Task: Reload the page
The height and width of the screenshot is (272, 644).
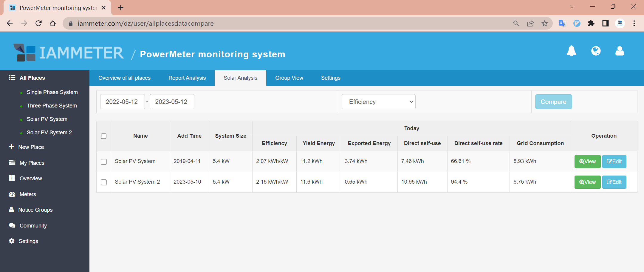Action: (38, 23)
